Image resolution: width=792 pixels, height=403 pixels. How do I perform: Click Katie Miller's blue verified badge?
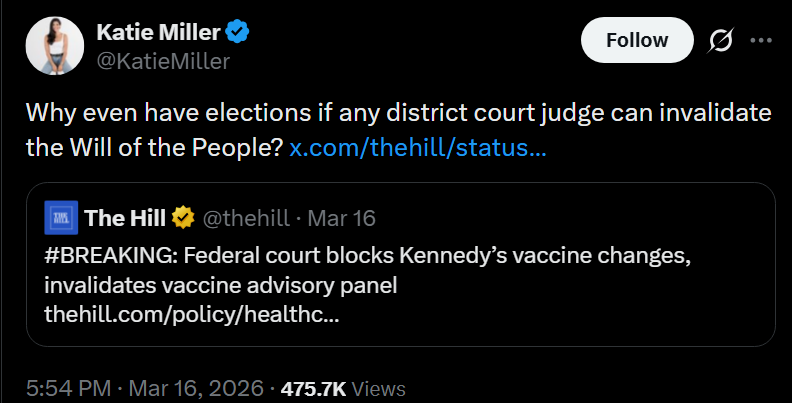tap(237, 32)
